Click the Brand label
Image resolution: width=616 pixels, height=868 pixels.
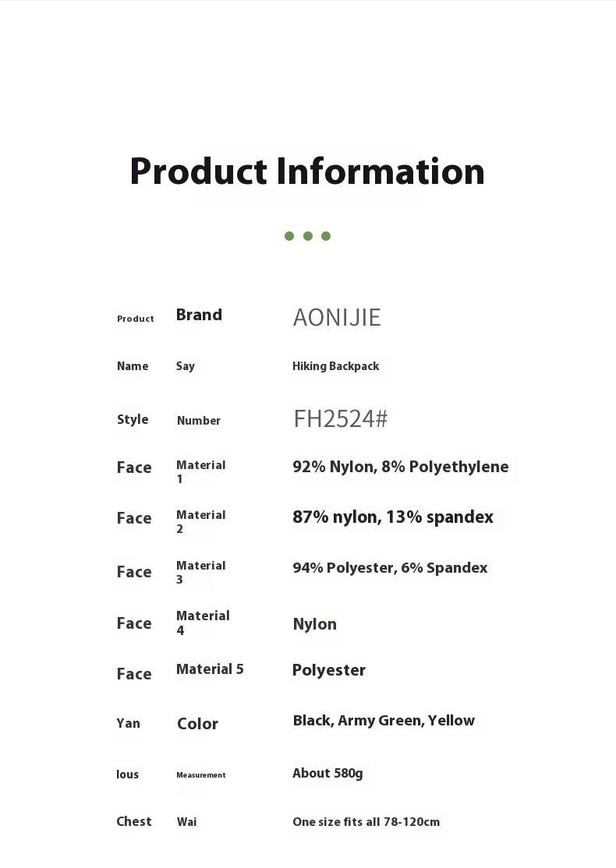pyautogui.click(x=199, y=315)
